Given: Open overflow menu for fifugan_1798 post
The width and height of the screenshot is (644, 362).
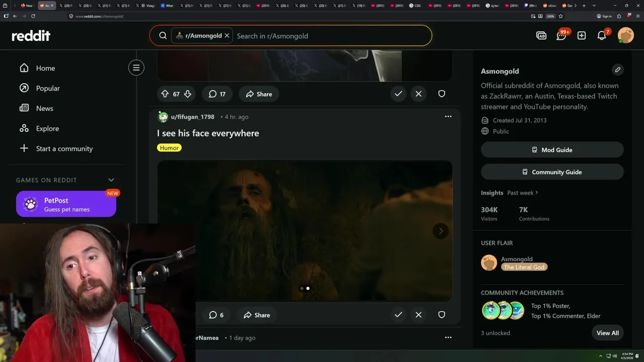Looking at the screenshot, I should tap(448, 117).
